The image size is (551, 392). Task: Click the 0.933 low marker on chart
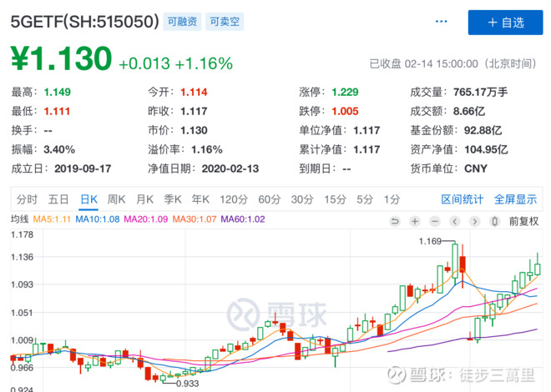pos(187,384)
